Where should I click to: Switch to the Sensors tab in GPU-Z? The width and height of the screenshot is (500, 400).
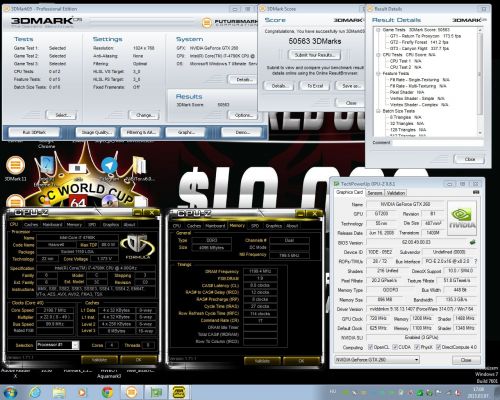pos(375,193)
